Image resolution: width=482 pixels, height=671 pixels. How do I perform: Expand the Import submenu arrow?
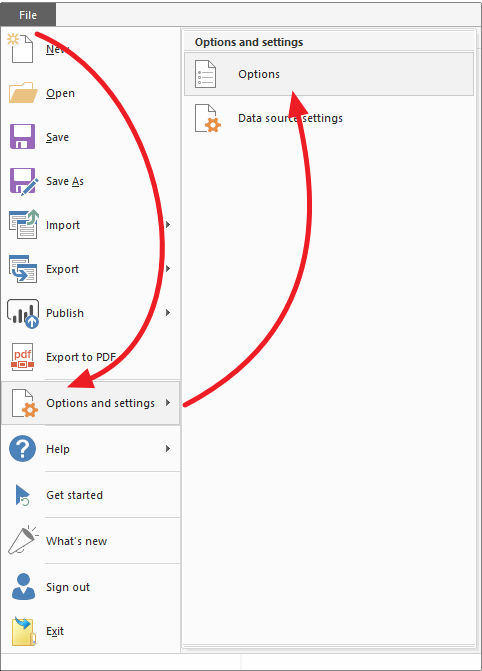tap(168, 225)
